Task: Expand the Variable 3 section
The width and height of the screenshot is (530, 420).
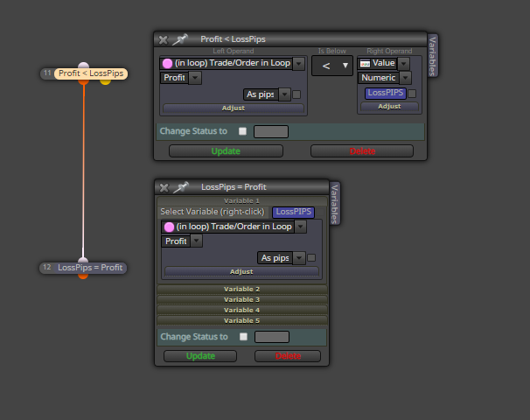Action: [241, 299]
